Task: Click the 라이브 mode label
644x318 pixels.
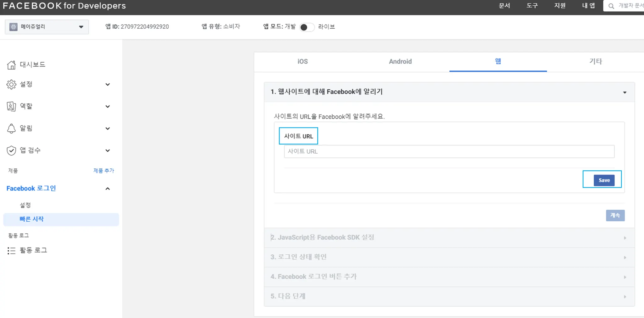Action: point(326,27)
